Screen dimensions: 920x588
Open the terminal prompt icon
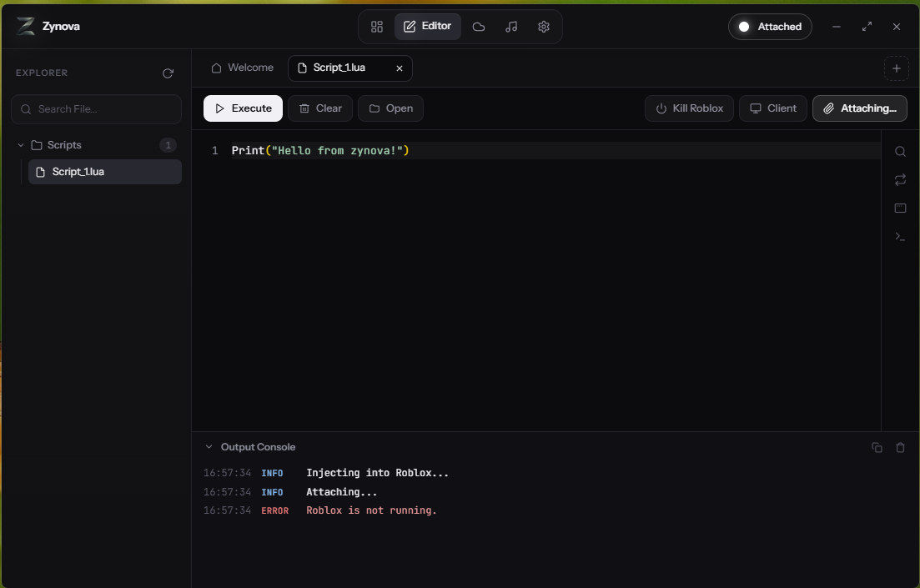click(x=900, y=236)
